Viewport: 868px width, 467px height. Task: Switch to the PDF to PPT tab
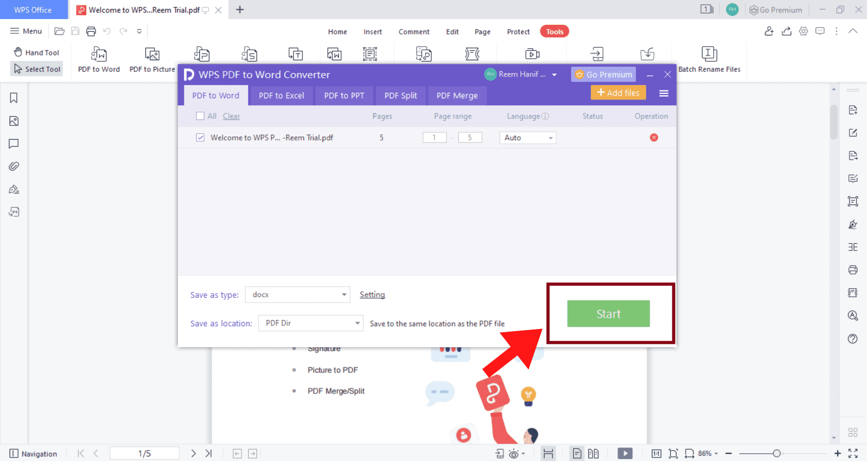point(345,96)
